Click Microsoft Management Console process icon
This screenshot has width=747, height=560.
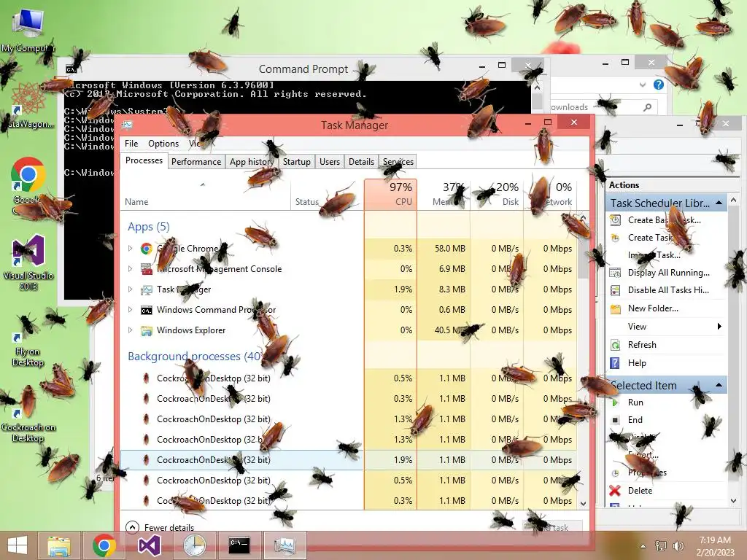146,269
